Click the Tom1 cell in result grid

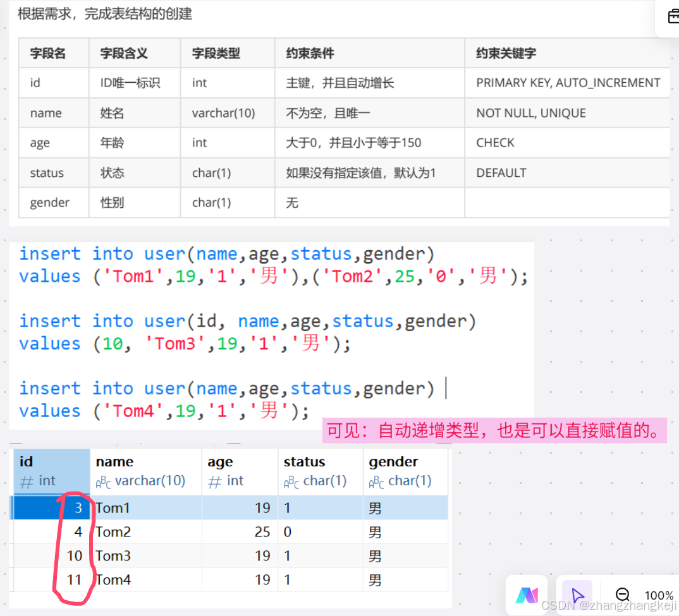[x=145, y=508]
